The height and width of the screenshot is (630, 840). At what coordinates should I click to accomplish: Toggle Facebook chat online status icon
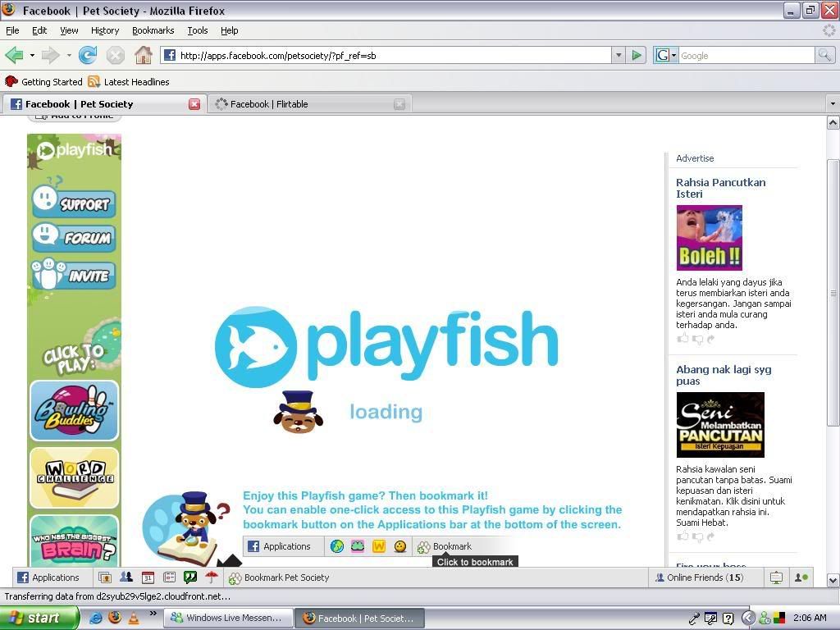[801, 577]
